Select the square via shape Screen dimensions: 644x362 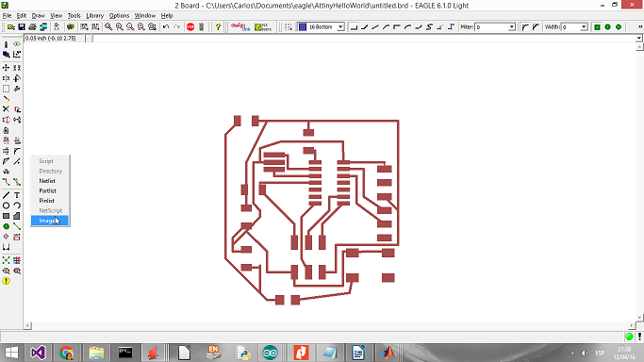click(x=597, y=27)
